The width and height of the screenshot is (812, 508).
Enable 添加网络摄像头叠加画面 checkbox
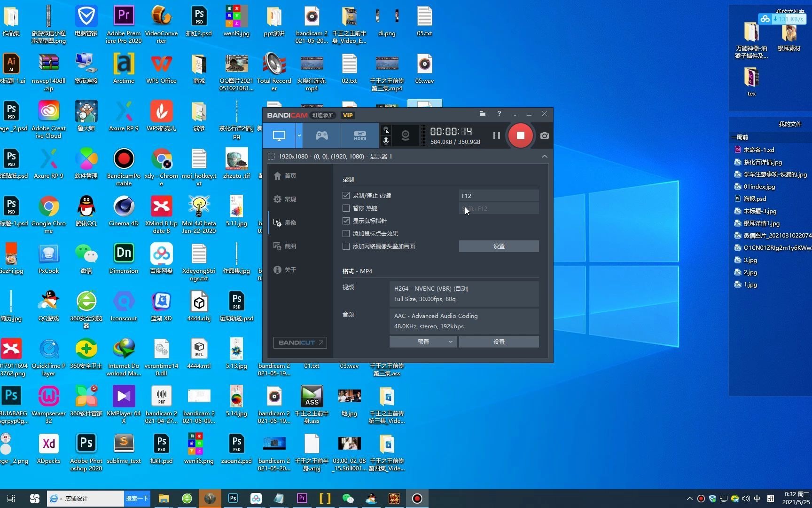point(346,246)
